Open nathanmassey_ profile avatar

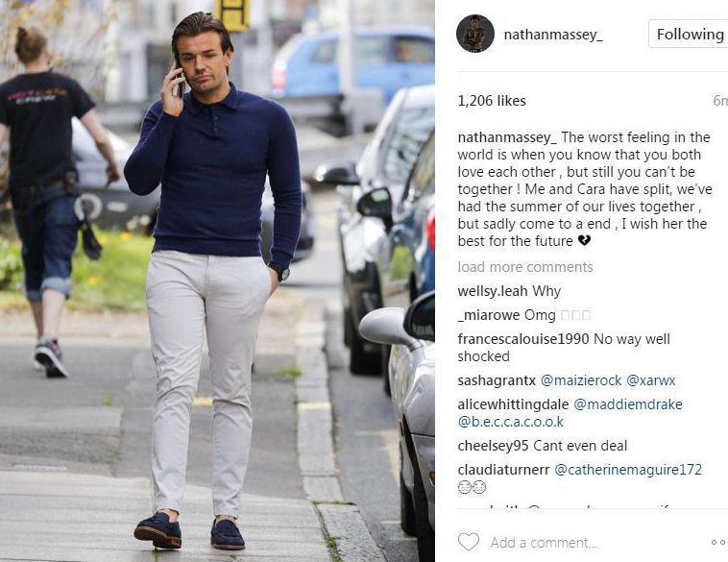(475, 34)
